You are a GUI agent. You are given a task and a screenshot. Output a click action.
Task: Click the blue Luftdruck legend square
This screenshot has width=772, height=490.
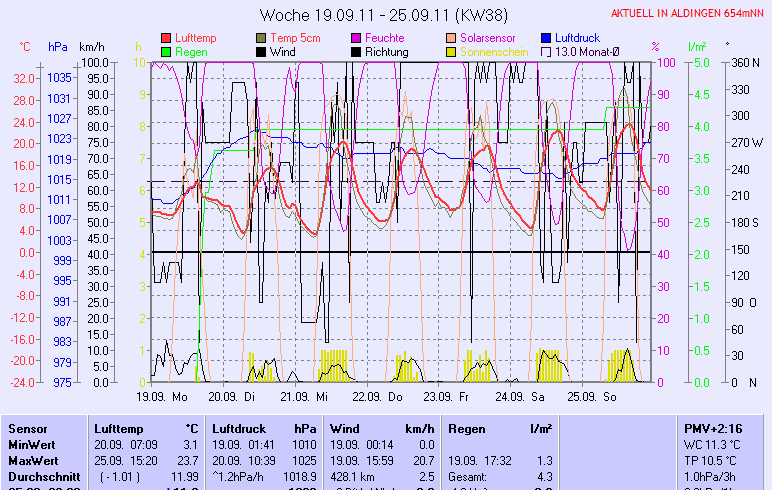click(546, 38)
